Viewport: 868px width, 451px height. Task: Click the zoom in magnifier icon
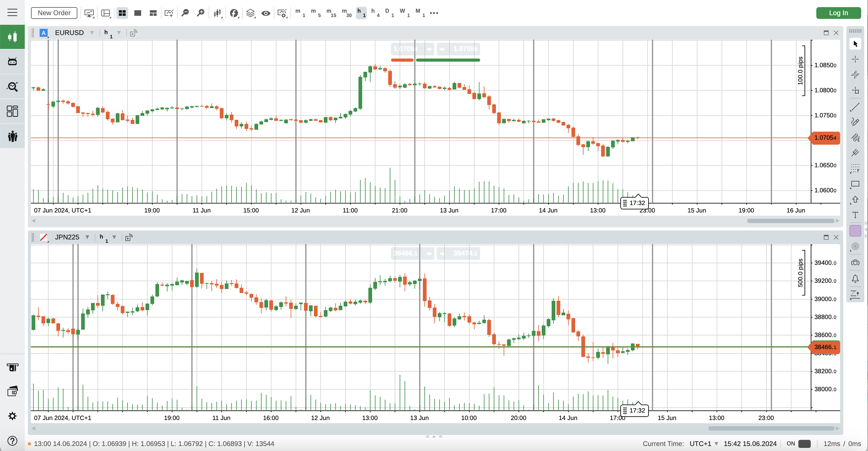pos(201,13)
